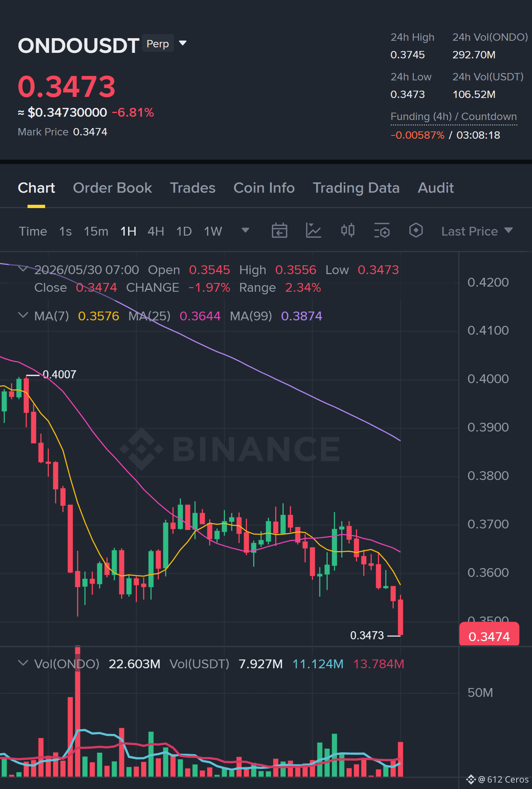Open chart display settings icon

pos(382,231)
